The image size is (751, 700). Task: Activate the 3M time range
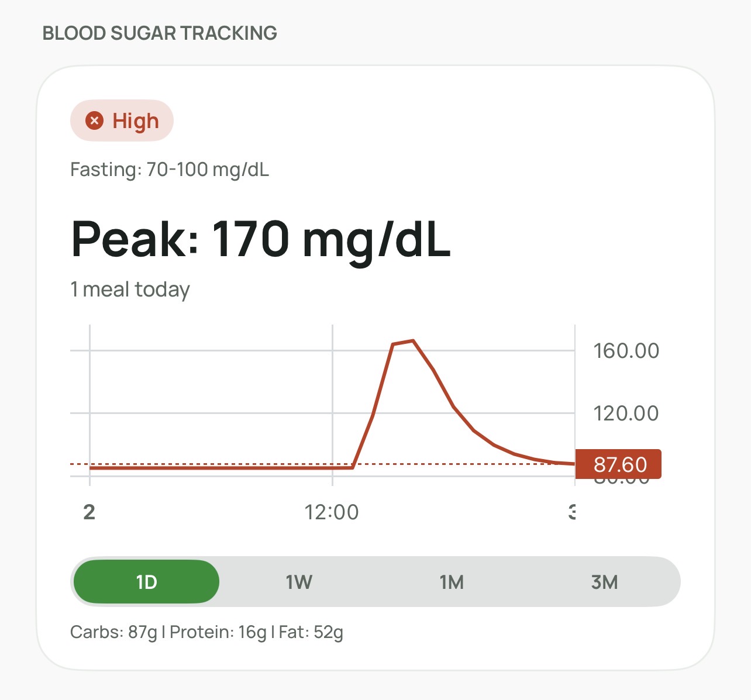(605, 581)
